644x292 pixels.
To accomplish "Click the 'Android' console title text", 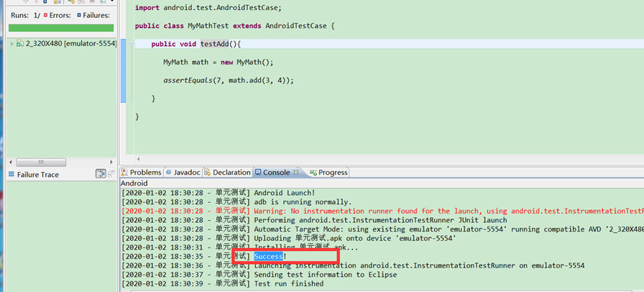I will click(x=134, y=183).
